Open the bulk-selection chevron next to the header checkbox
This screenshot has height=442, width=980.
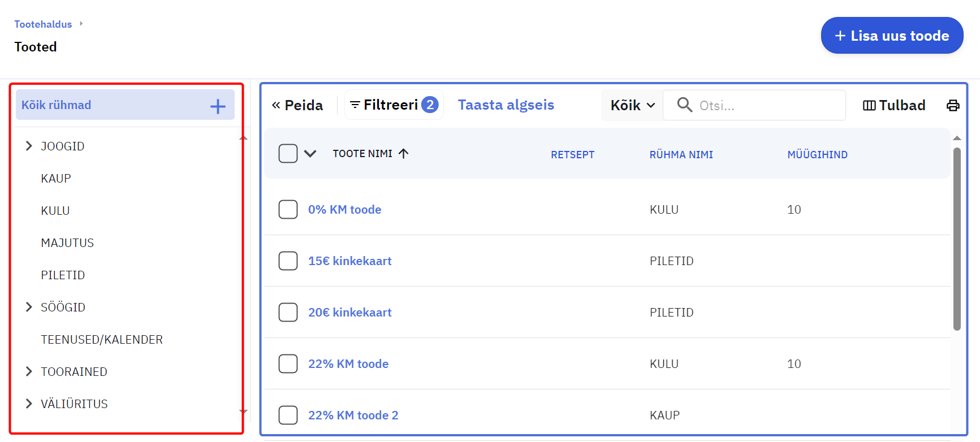click(310, 153)
